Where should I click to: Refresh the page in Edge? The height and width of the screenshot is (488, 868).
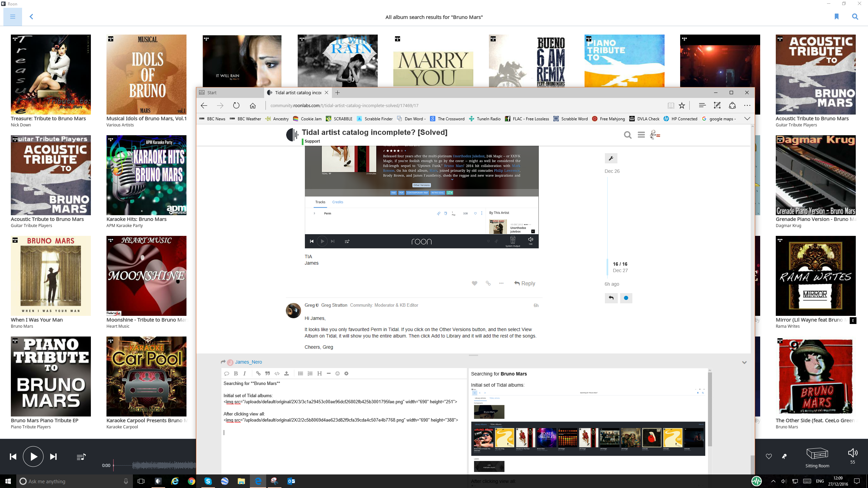tap(236, 105)
